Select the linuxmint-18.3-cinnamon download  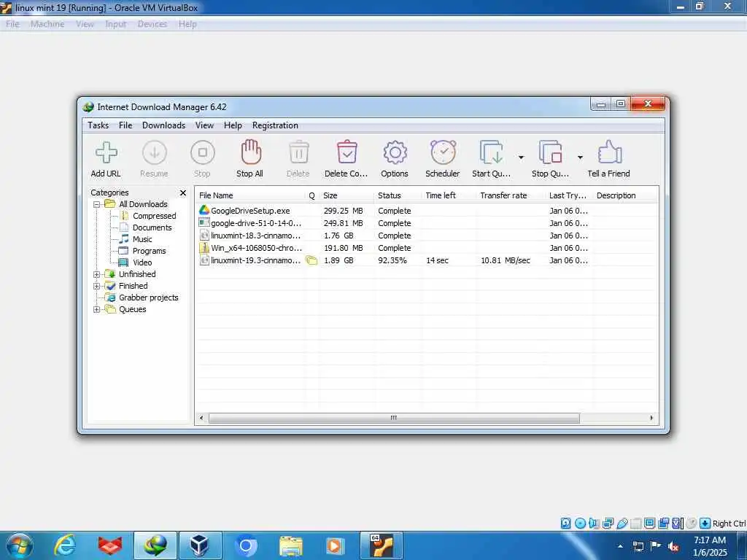point(426,236)
